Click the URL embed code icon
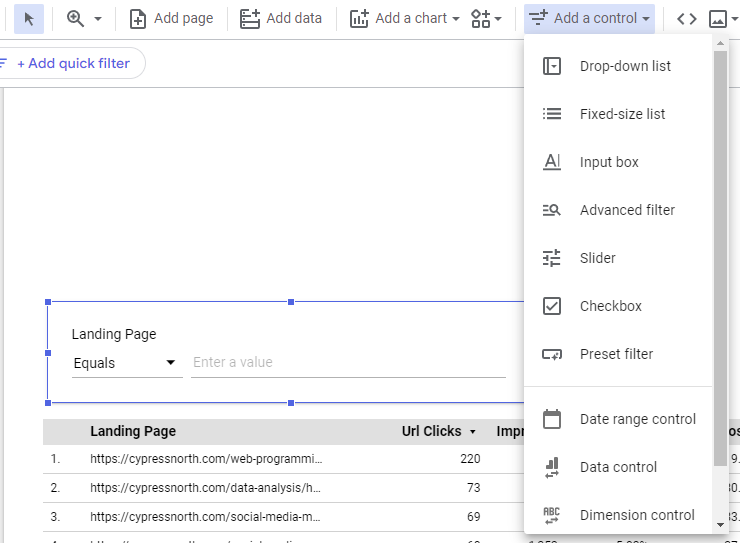 coord(686,19)
